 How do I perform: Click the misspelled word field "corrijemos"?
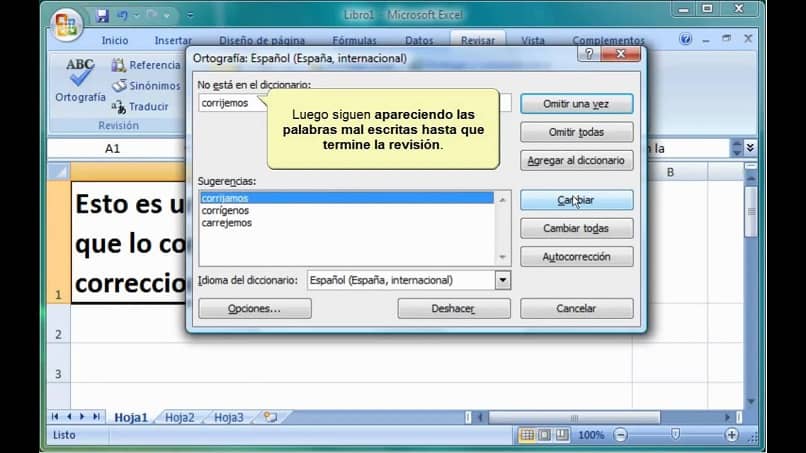pyautogui.click(x=355, y=103)
